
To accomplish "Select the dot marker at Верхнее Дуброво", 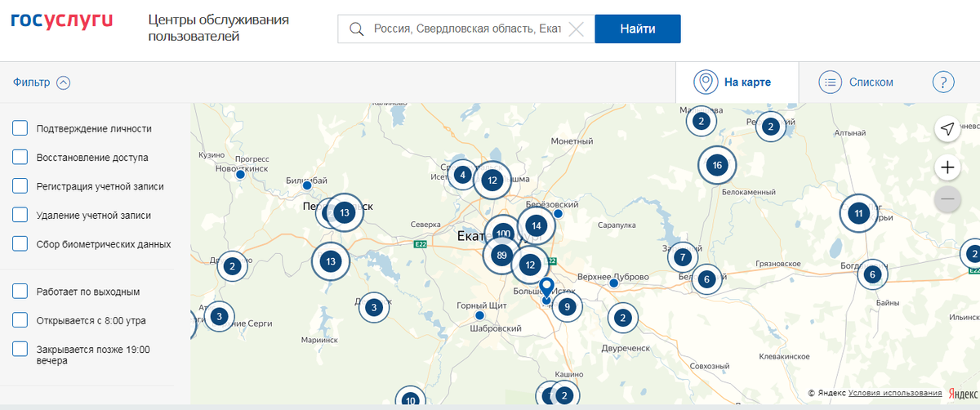I will [614, 283].
